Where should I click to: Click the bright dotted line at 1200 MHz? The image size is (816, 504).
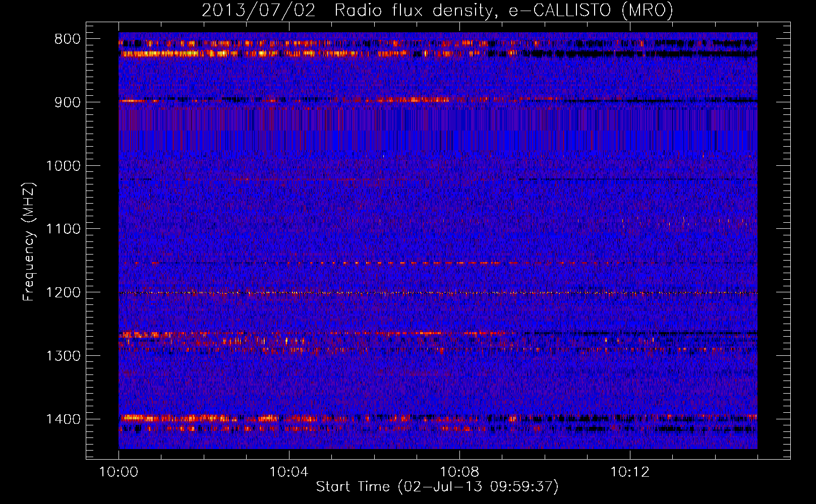click(x=438, y=292)
